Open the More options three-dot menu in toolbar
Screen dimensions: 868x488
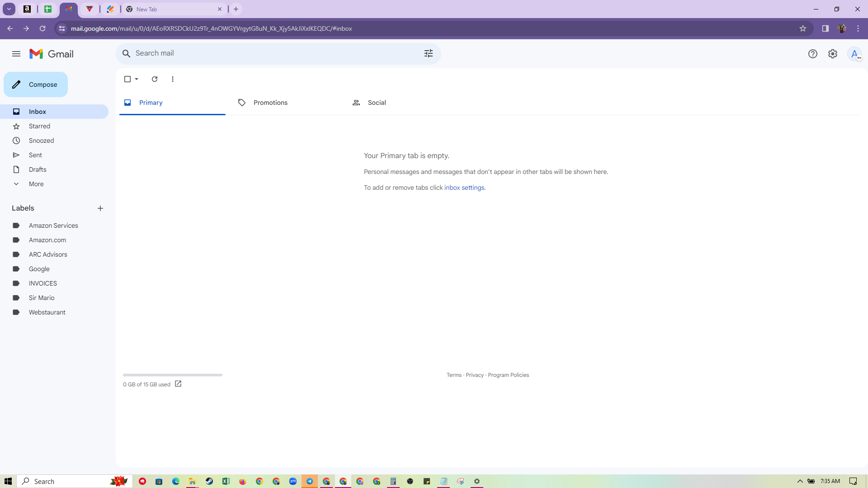173,79
